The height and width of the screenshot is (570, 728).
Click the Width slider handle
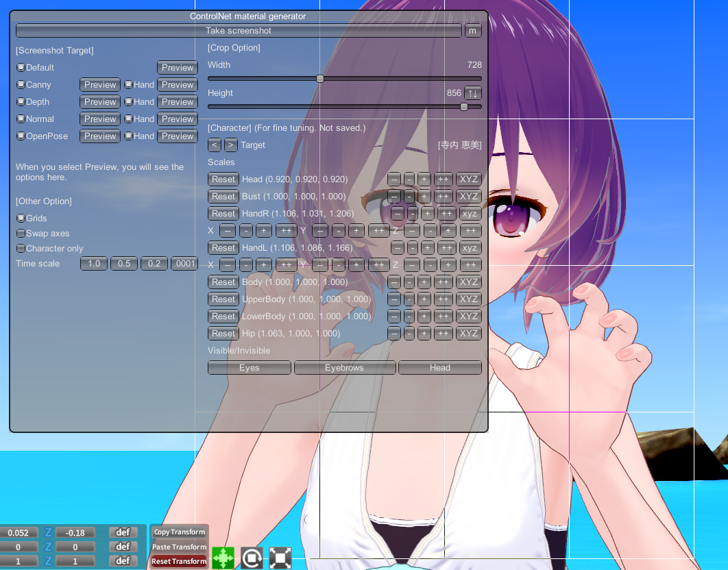click(320, 79)
